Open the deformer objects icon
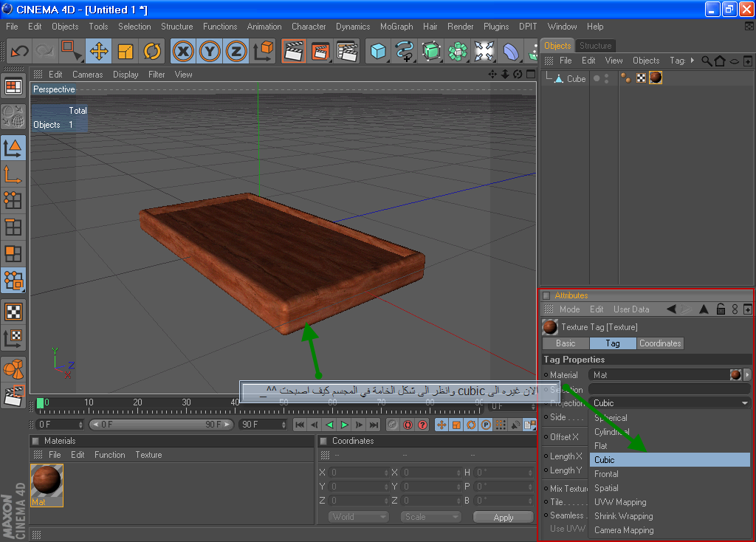This screenshot has height=542, width=756. coord(511,51)
